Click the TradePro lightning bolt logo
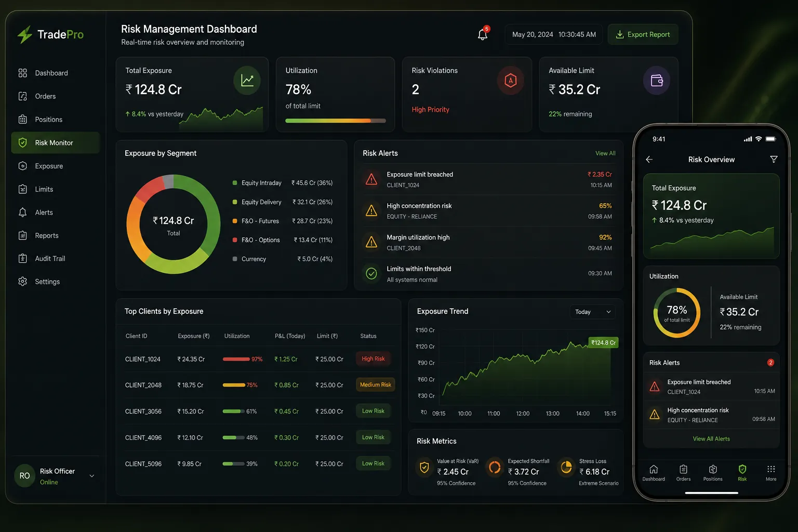Screen dimensions: 798x532 click(24, 34)
